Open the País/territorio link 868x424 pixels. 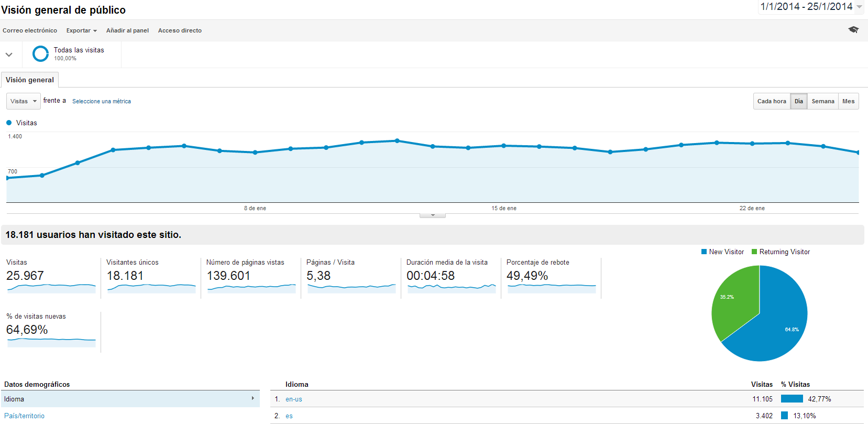click(25, 416)
